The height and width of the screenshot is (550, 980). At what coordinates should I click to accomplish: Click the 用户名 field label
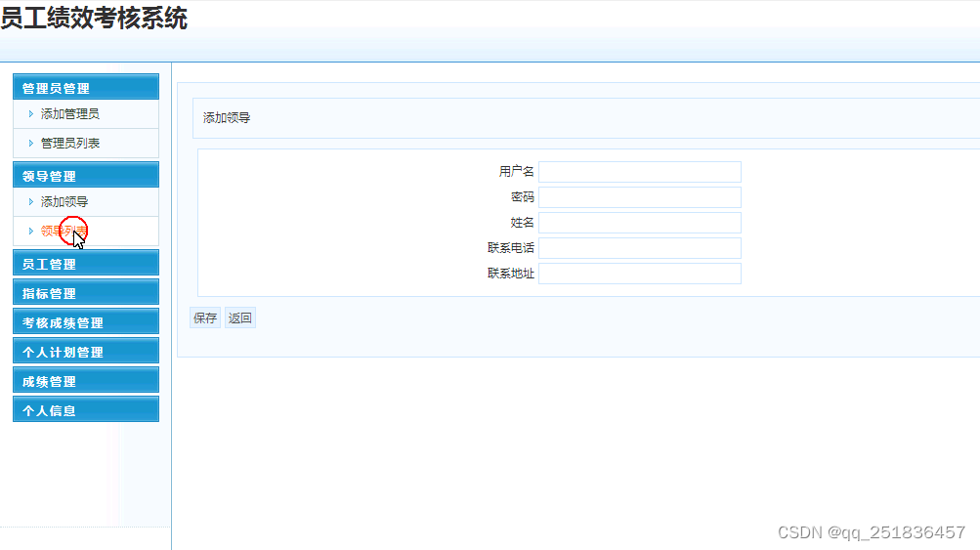tap(516, 171)
